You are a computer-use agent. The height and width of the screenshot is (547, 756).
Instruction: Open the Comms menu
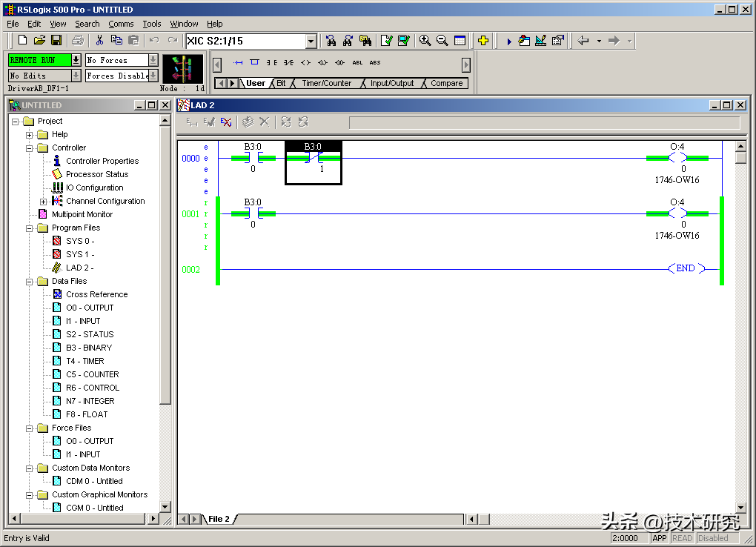pyautogui.click(x=121, y=24)
